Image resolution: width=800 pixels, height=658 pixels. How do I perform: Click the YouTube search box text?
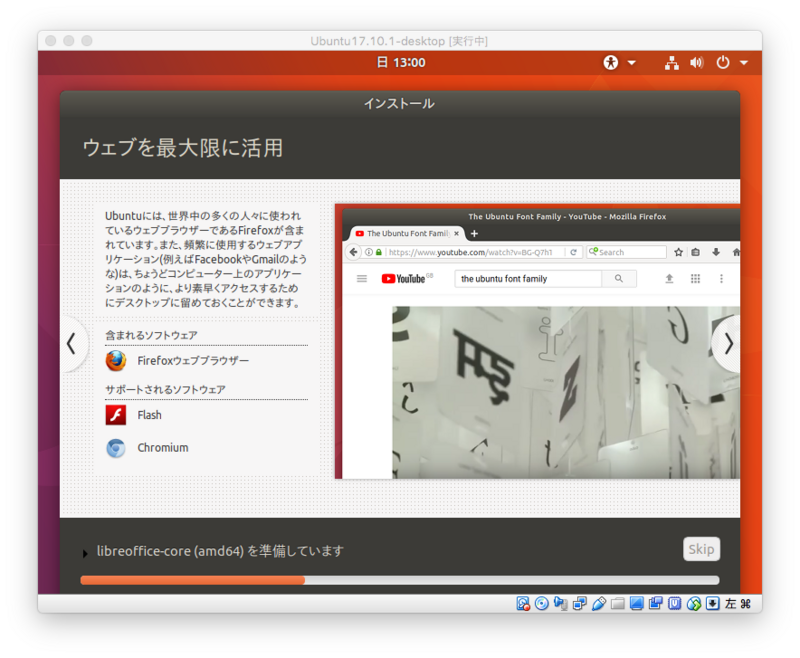click(504, 279)
